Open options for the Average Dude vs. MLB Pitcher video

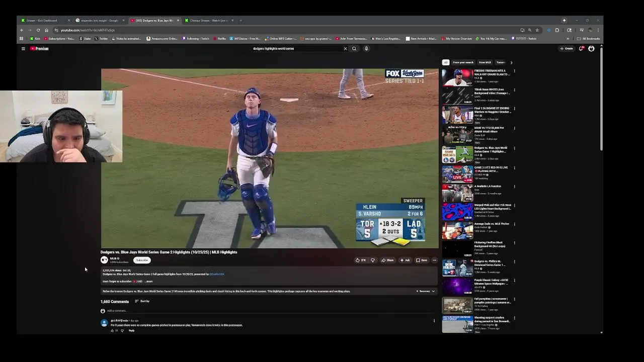(514, 225)
